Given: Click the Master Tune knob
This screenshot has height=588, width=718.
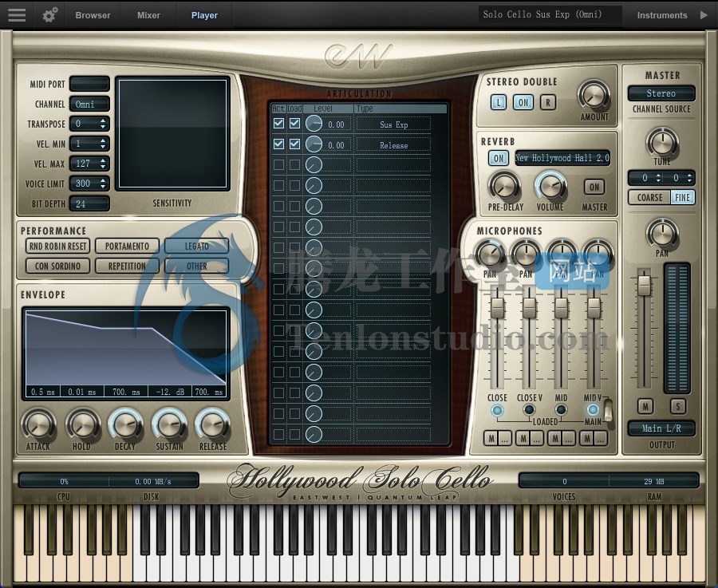Looking at the screenshot, I should point(661,143).
